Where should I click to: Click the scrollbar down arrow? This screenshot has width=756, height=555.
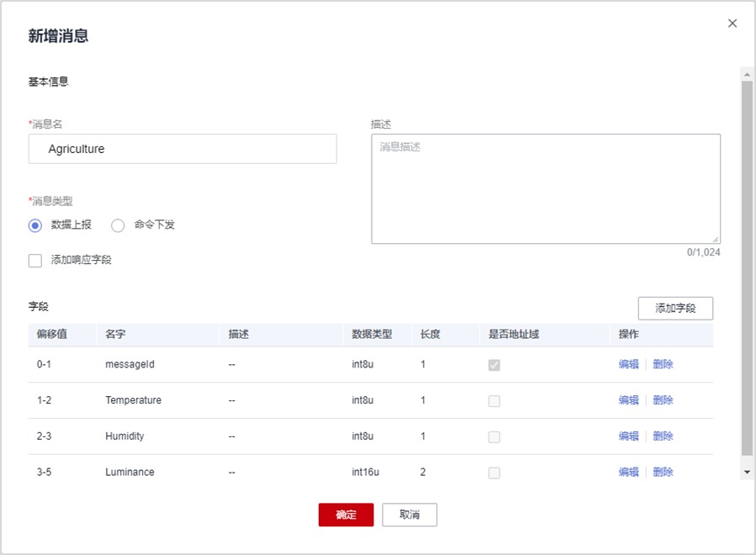click(747, 473)
